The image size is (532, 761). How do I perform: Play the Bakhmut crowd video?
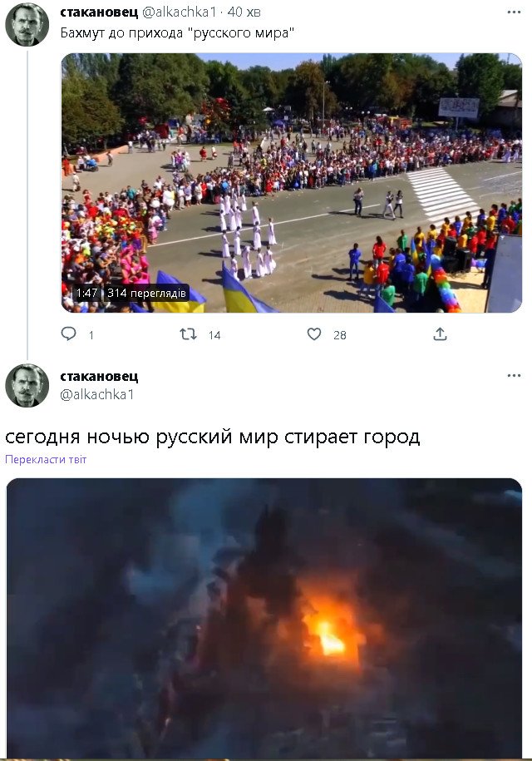click(x=292, y=183)
